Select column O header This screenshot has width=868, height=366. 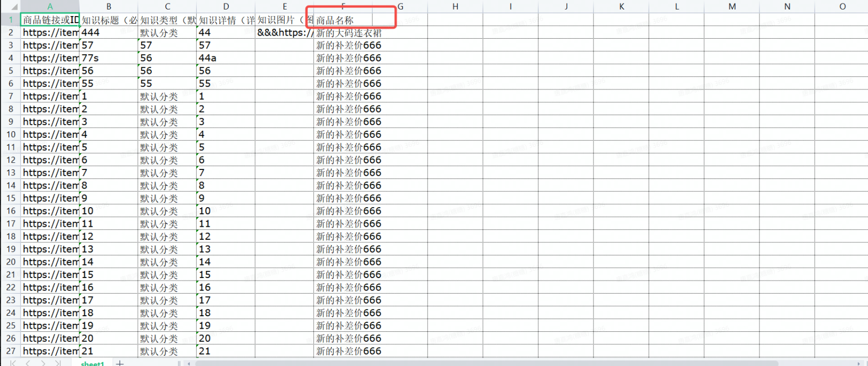(x=842, y=7)
